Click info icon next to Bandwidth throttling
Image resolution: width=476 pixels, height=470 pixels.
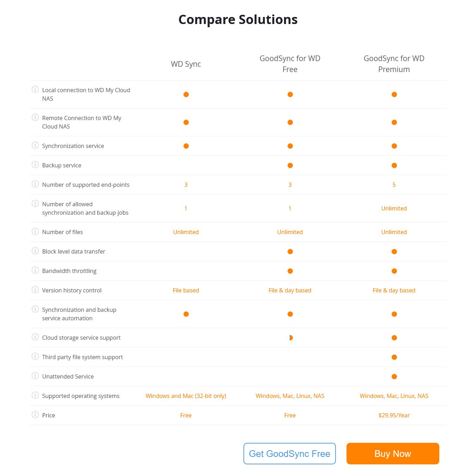35,270
